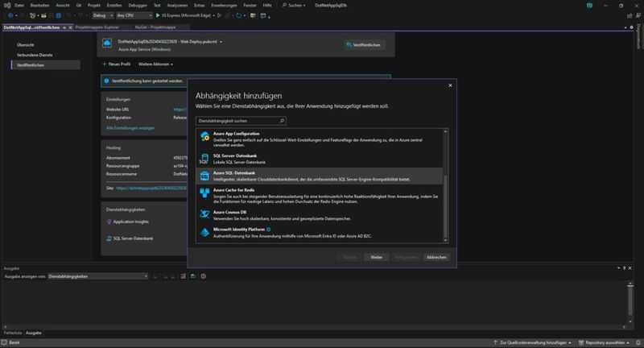Open Zur Quellcodeverwaltung hinzufügen dropdown
644x348 pixels.
click(x=532, y=342)
